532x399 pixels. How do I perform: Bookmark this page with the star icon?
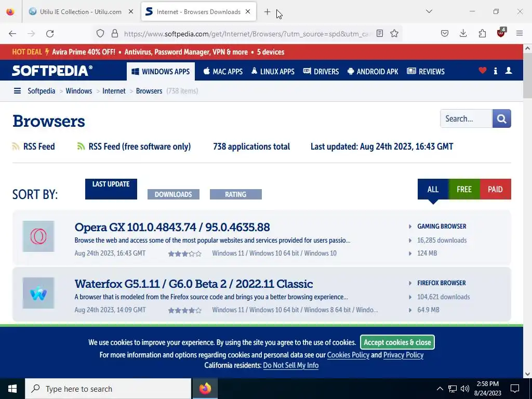click(394, 33)
